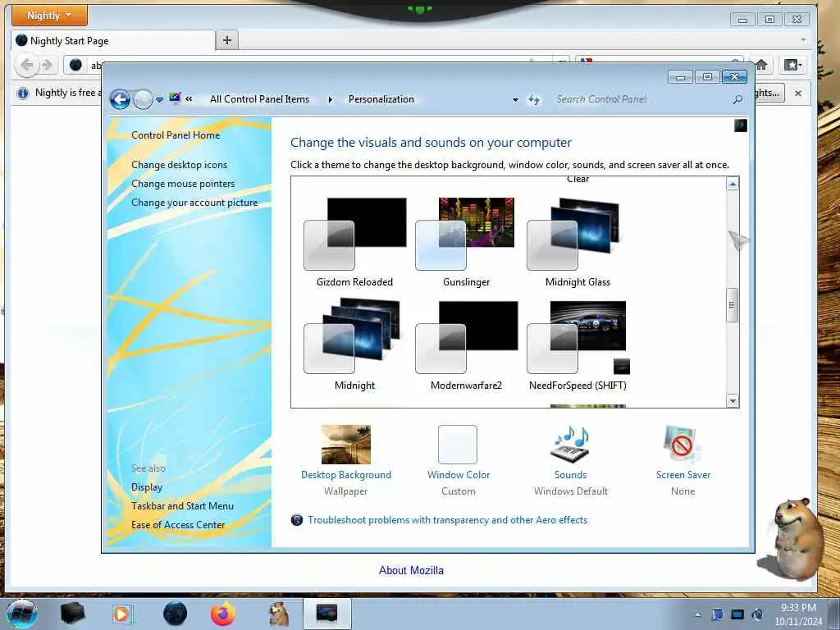Image resolution: width=840 pixels, height=630 pixels.
Task: Select the Personalization breadcrumb
Action: [x=381, y=99]
